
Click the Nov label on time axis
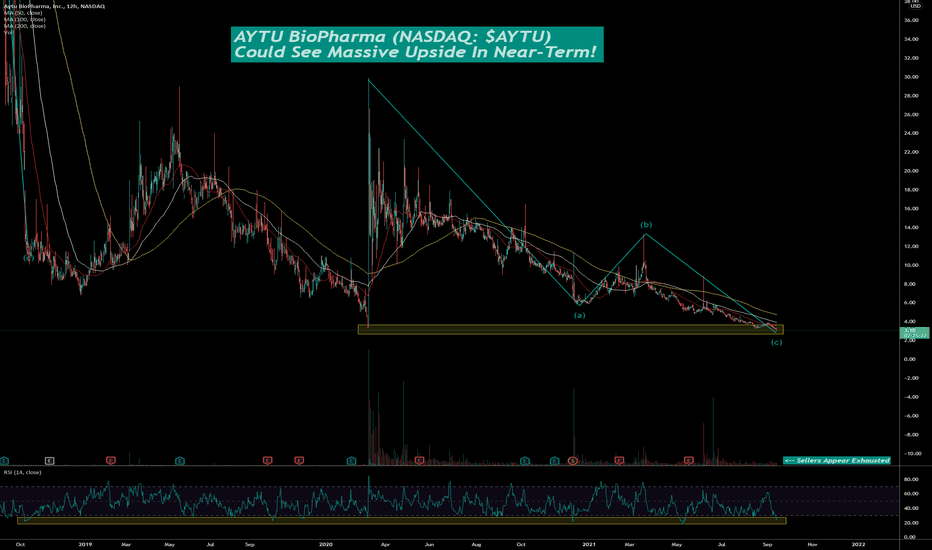click(813, 544)
